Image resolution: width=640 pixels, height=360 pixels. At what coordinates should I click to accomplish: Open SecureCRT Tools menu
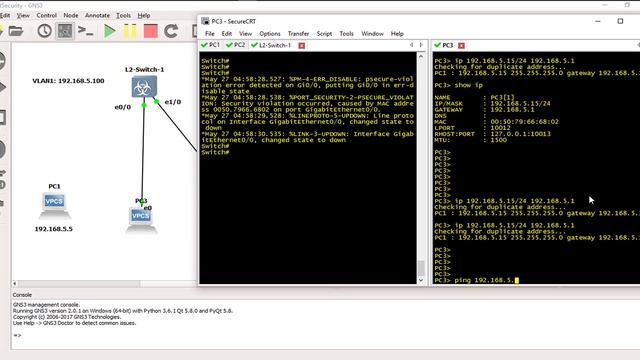(x=346, y=33)
